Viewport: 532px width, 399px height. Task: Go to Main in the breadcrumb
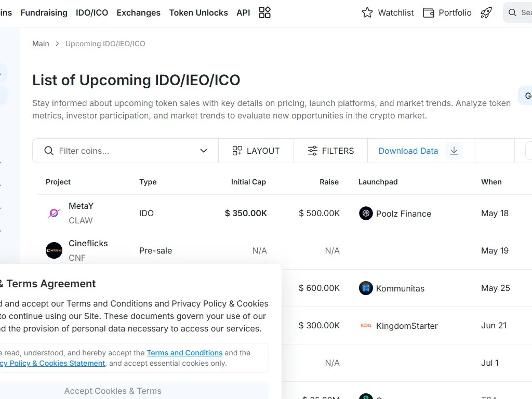coord(41,44)
